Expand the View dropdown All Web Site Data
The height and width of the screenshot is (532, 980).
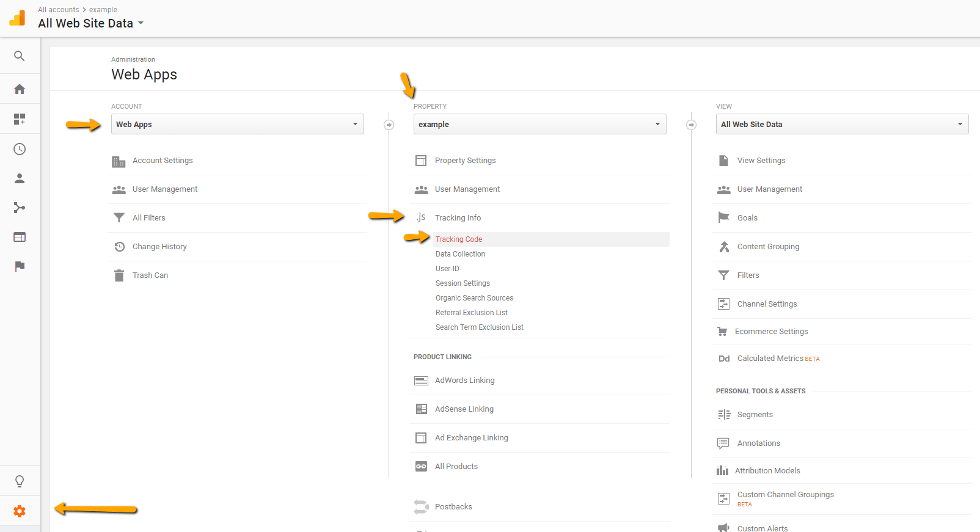click(842, 124)
